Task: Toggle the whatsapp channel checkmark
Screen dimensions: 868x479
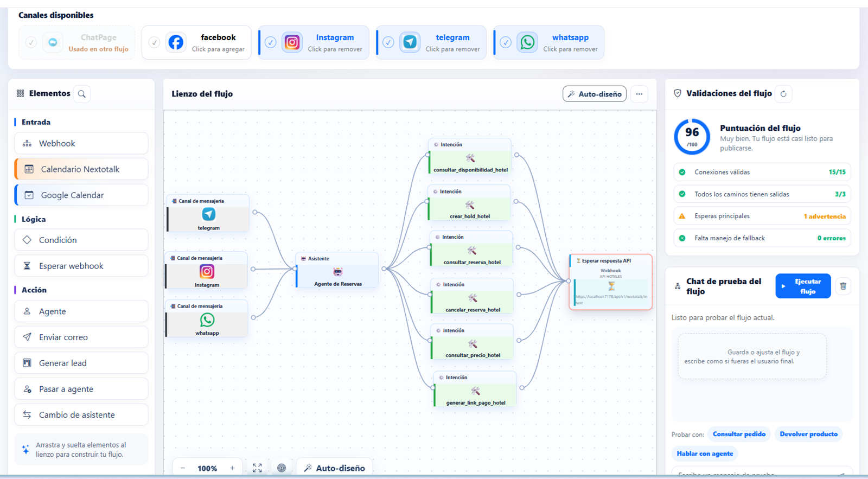Action: (506, 42)
